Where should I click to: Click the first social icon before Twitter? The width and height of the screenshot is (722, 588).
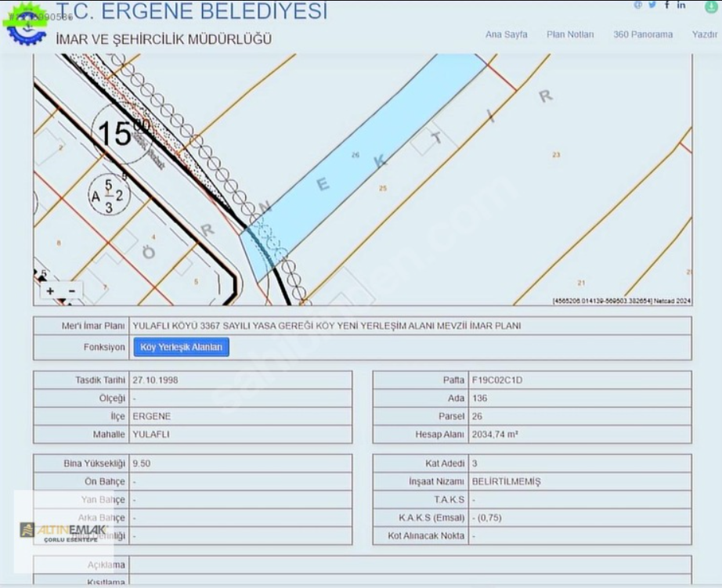(637, 5)
